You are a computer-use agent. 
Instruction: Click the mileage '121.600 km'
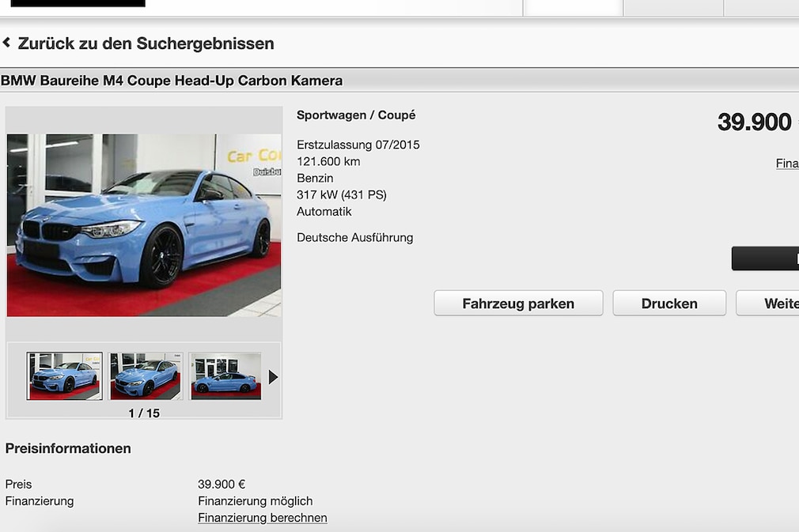pyautogui.click(x=328, y=161)
